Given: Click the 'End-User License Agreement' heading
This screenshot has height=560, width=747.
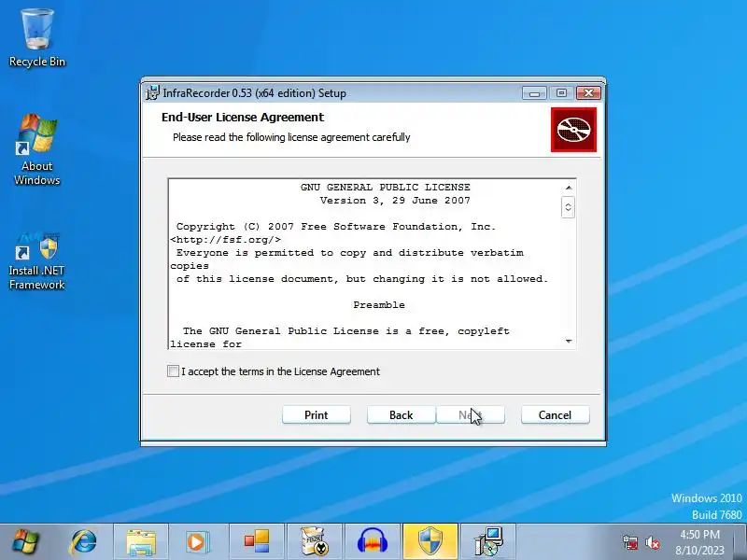Looking at the screenshot, I should tap(243, 118).
